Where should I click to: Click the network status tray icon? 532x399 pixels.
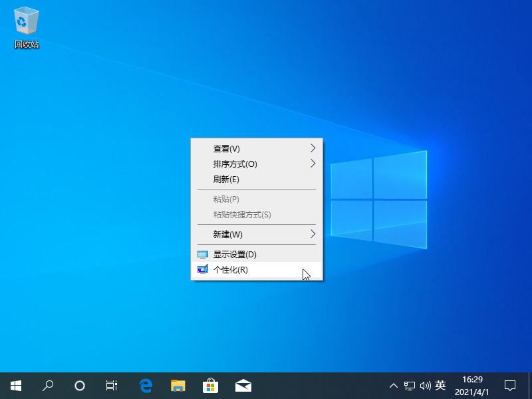410,385
